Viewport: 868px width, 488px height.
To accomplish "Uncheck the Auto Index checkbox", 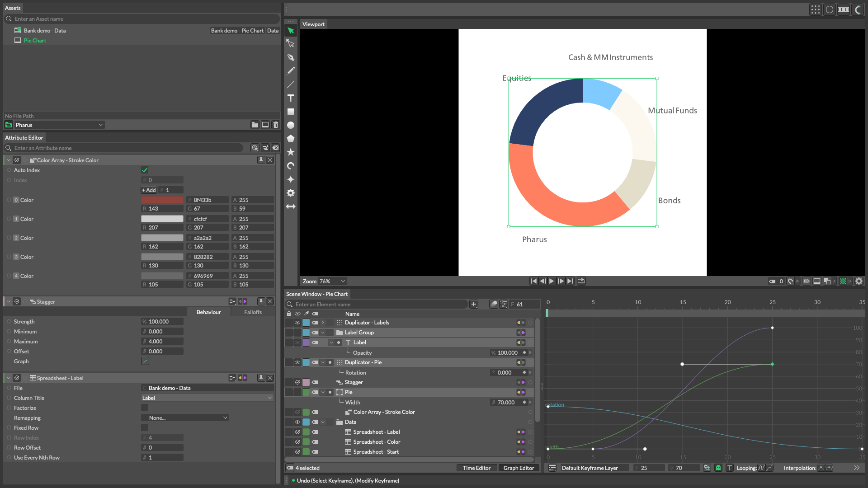I will (145, 170).
